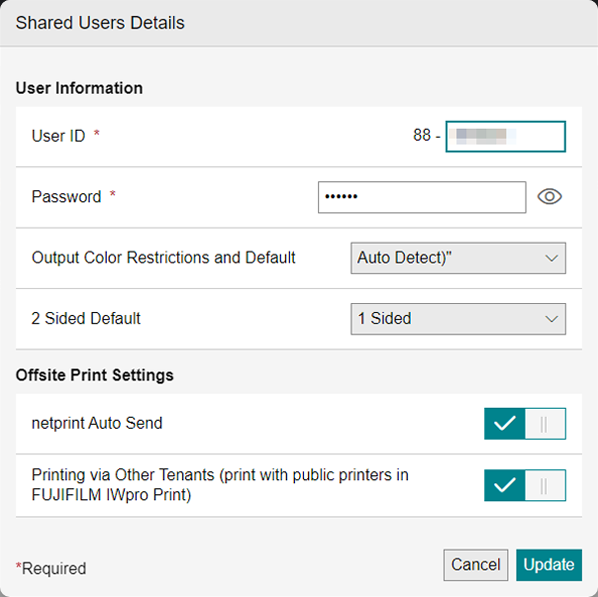
Task: Click the Update button
Action: pos(549,565)
